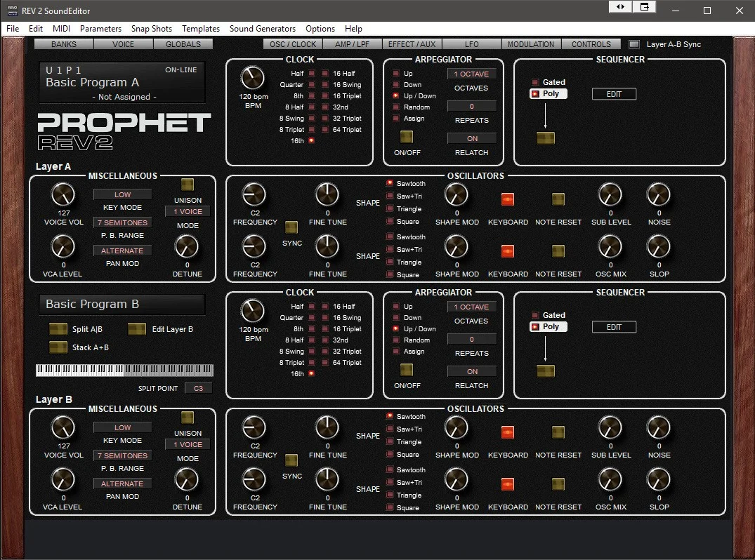Click Layer A sequencer EDIT button
This screenshot has height=560, width=755.
[x=614, y=94]
